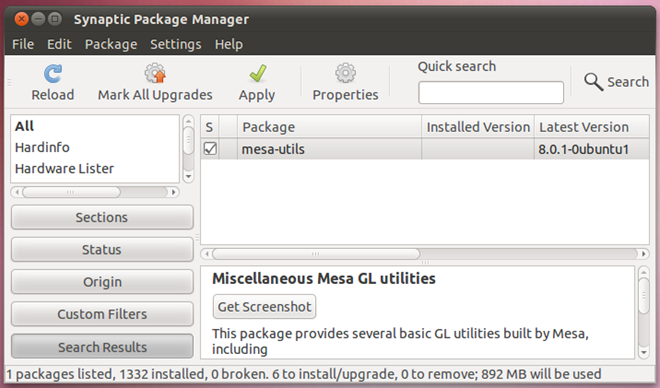Image resolution: width=660 pixels, height=388 pixels.
Task: Click the Status filter button
Action: coord(102,250)
